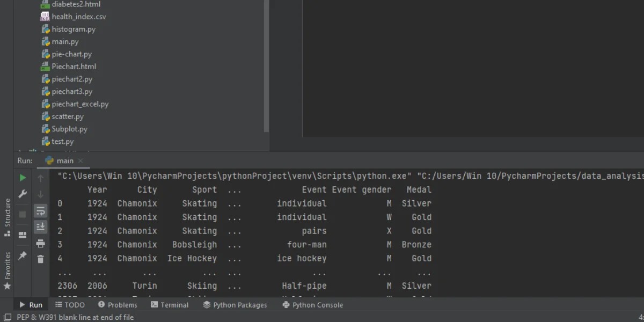The height and width of the screenshot is (322, 644).
Task: Close the main run tab
Action: point(80,160)
